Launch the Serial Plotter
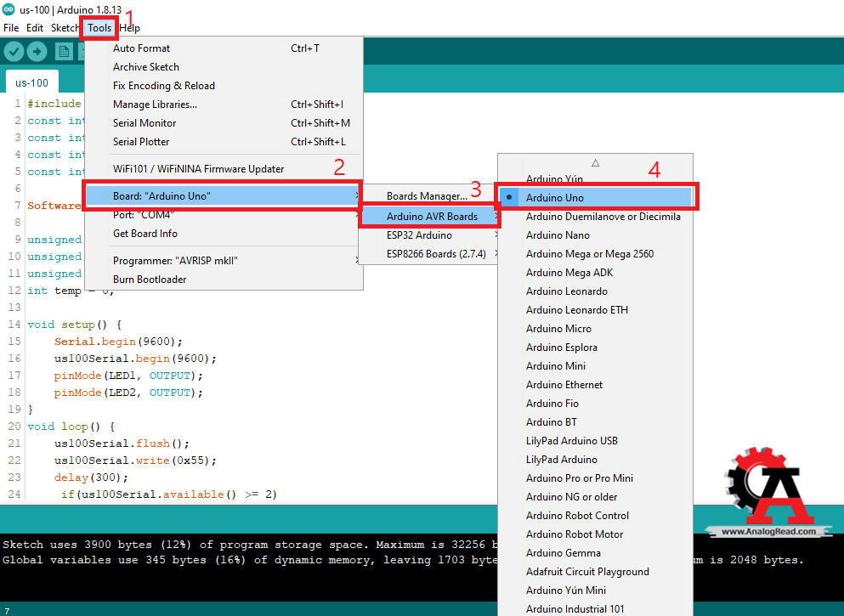The width and height of the screenshot is (844, 616). point(224,142)
